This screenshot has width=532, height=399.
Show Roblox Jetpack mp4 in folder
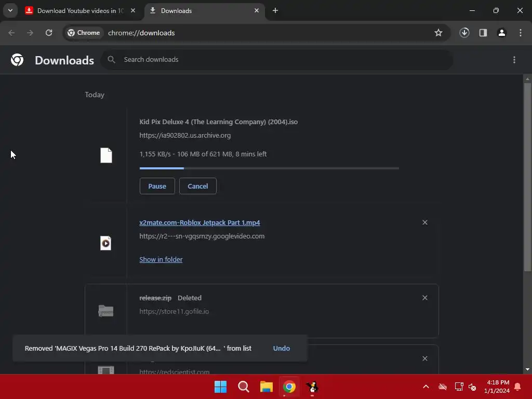point(161,259)
